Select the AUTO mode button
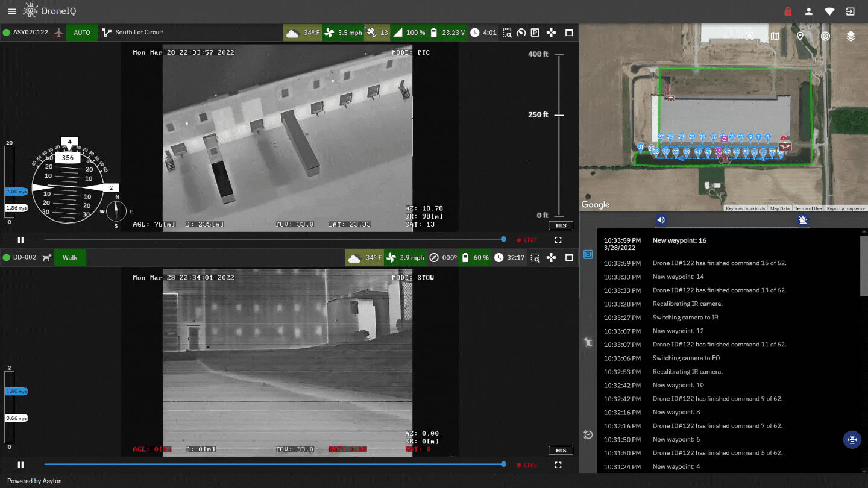Screen dimensions: 868x488 [x=82, y=33]
